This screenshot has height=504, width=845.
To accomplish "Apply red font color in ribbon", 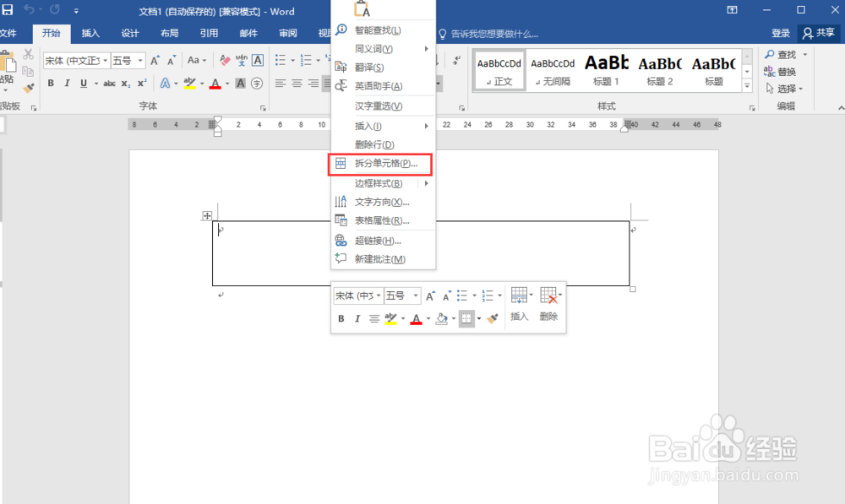I will [215, 83].
